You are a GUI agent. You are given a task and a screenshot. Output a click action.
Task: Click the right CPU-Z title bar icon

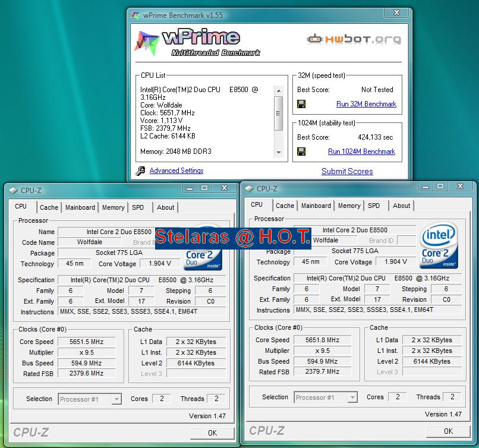click(249, 189)
